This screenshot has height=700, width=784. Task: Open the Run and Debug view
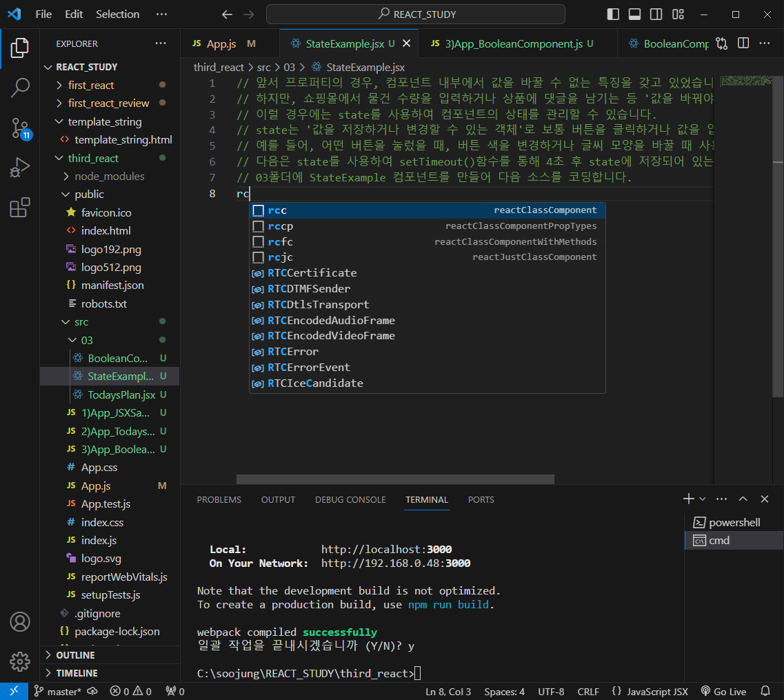coord(19,168)
